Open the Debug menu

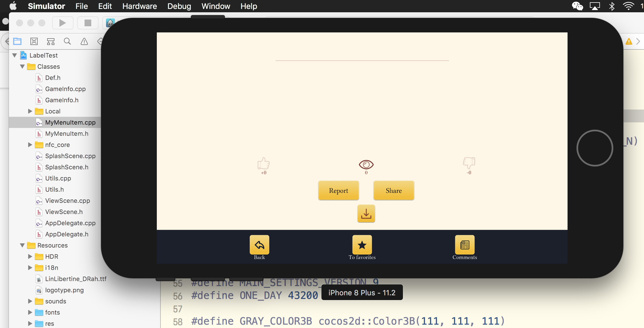click(x=179, y=6)
